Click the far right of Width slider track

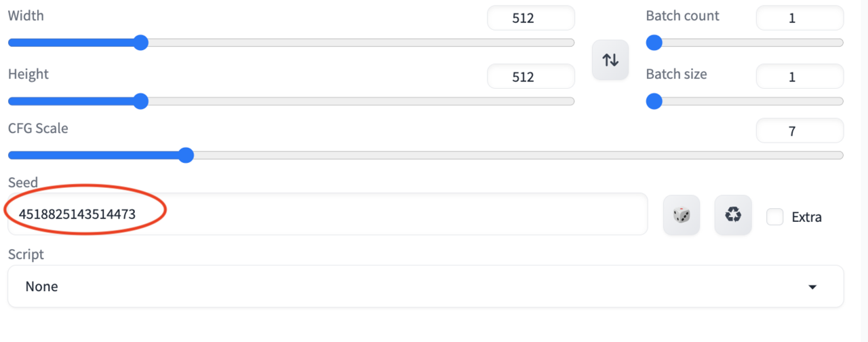(571, 43)
